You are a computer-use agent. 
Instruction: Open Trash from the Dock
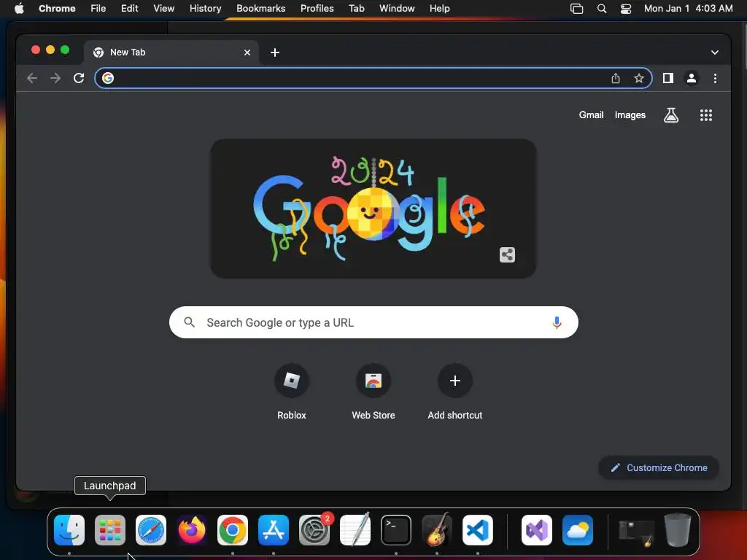pos(678,530)
